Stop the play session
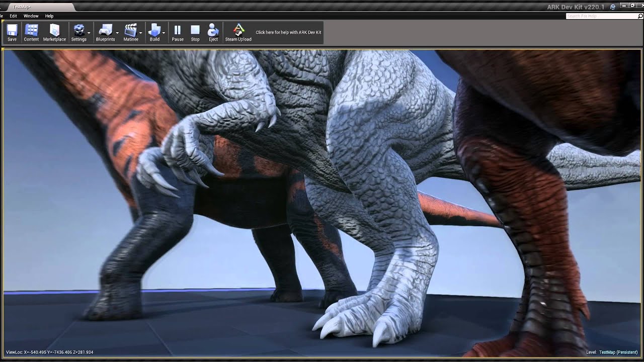Viewport: 644px width, 362px height. click(x=195, y=32)
